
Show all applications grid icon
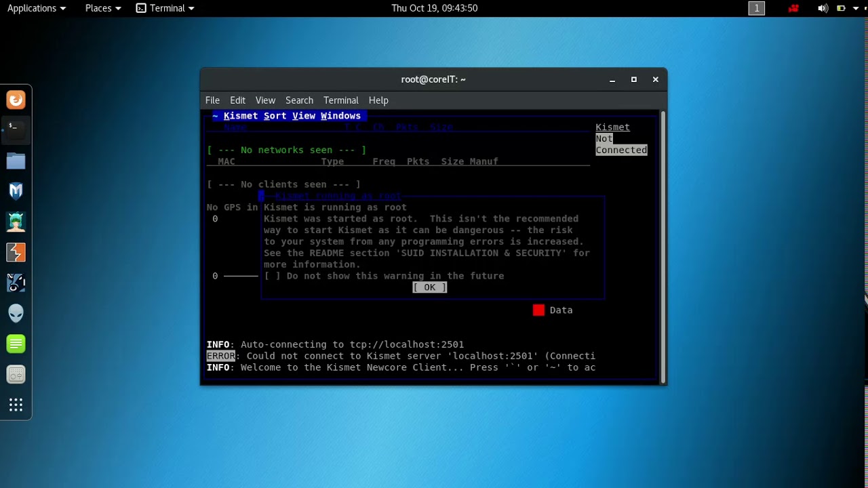16,405
